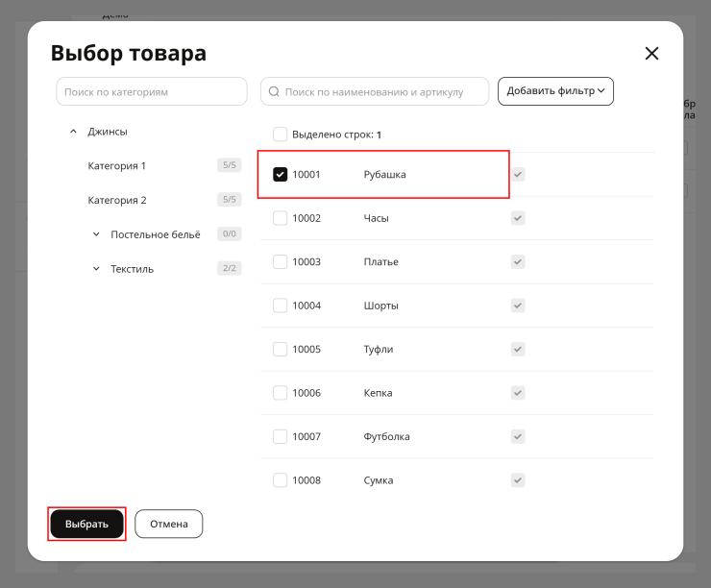Close the Выбор товара dialog
Screen dimensions: 711x588
pyautogui.click(x=651, y=54)
